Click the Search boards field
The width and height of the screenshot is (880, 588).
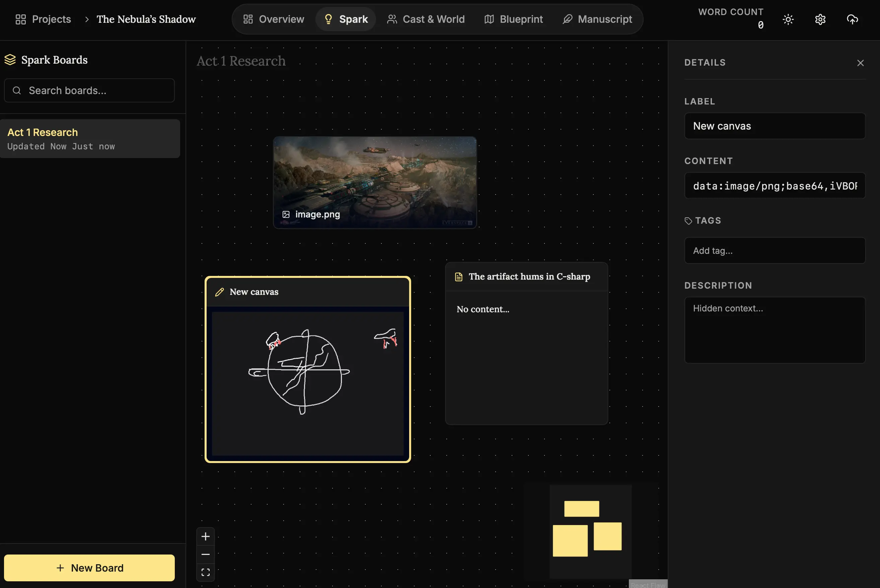[89, 90]
